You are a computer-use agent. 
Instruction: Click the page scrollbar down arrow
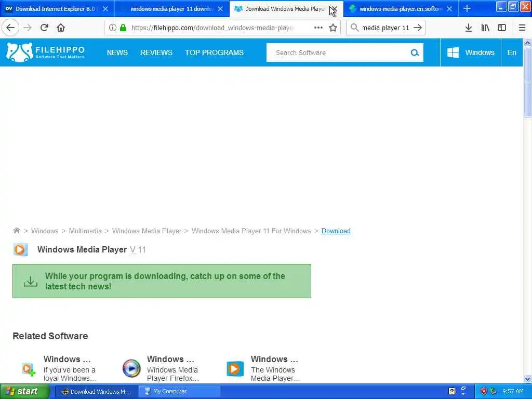[x=527, y=379]
